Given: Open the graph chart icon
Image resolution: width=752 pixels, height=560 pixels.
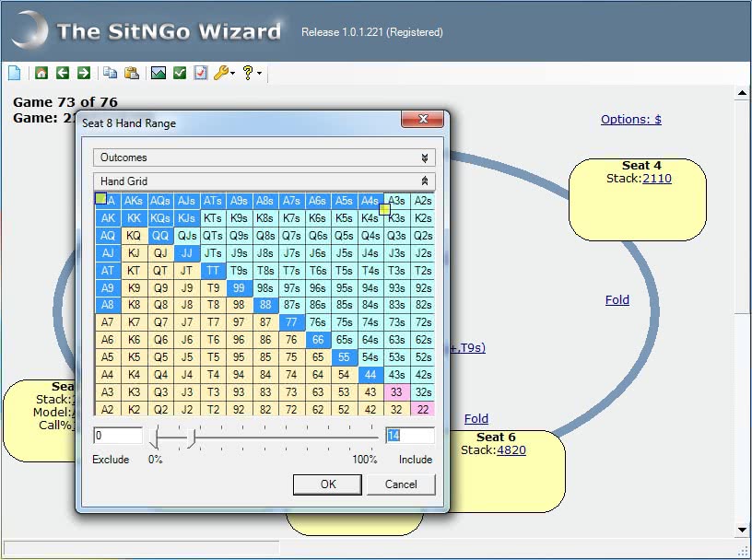Looking at the screenshot, I should point(159,73).
